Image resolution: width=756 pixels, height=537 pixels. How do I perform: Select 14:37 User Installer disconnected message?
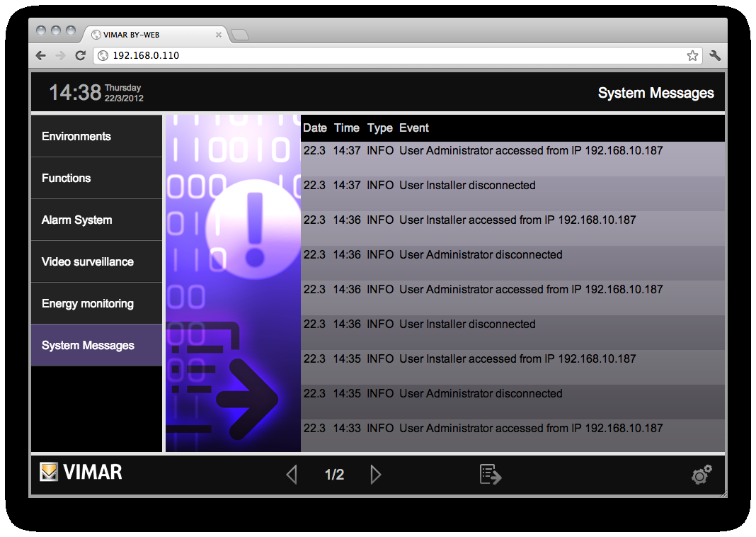click(512, 193)
